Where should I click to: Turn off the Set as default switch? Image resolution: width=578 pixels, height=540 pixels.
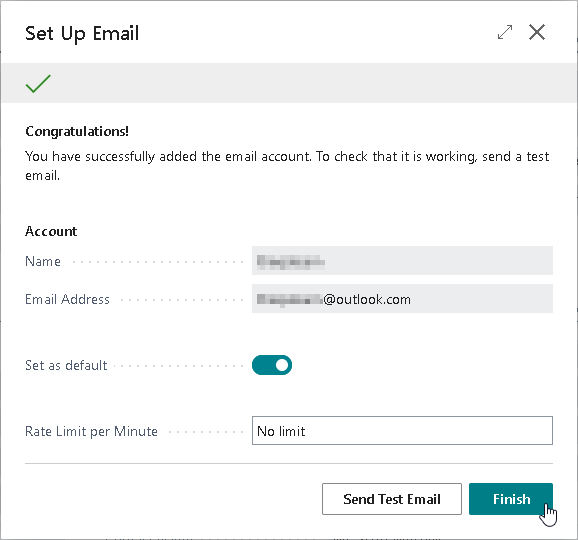[x=272, y=365]
